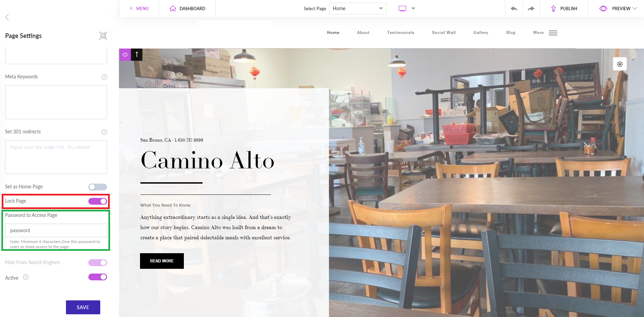This screenshot has width=644, height=317.
Task: Open section settings gear icon
Action: coord(620,64)
